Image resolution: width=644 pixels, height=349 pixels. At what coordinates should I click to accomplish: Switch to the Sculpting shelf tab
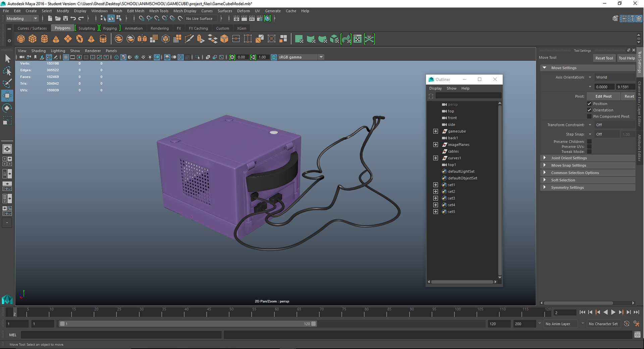tap(87, 28)
